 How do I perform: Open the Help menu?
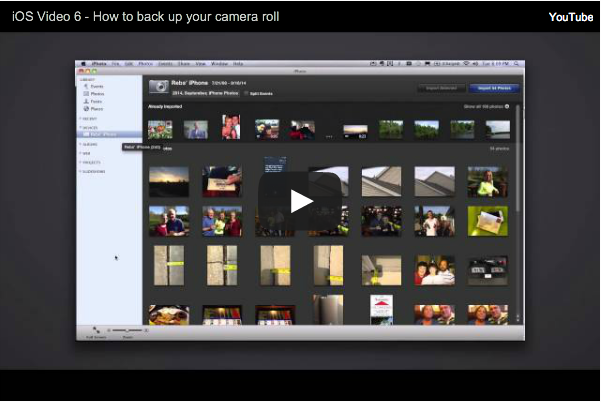point(238,64)
